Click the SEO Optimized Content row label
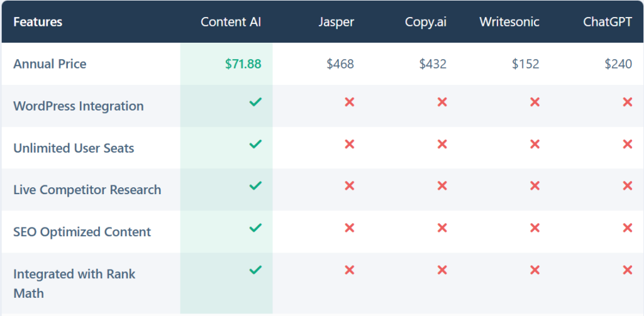 coord(82,232)
